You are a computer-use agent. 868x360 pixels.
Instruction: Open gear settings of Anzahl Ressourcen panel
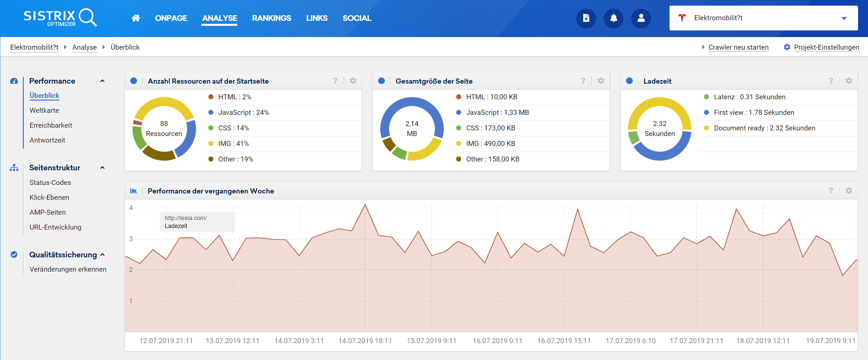click(x=353, y=81)
